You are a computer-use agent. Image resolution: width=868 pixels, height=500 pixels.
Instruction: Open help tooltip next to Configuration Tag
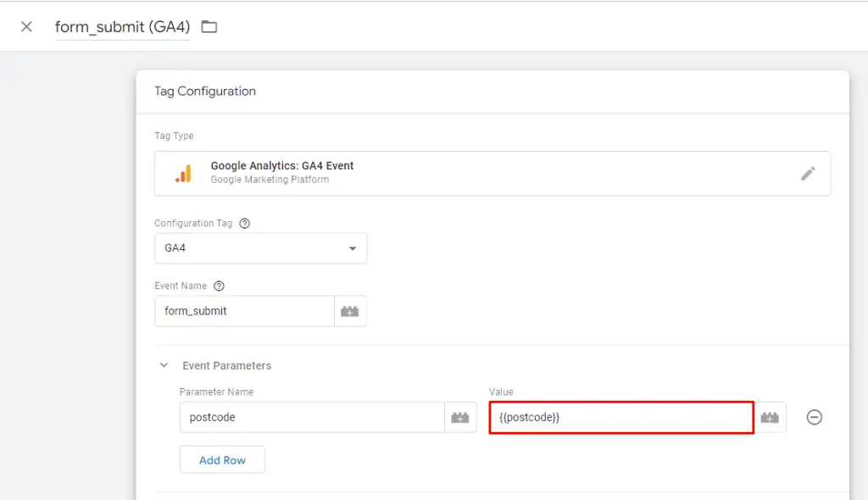pos(244,223)
